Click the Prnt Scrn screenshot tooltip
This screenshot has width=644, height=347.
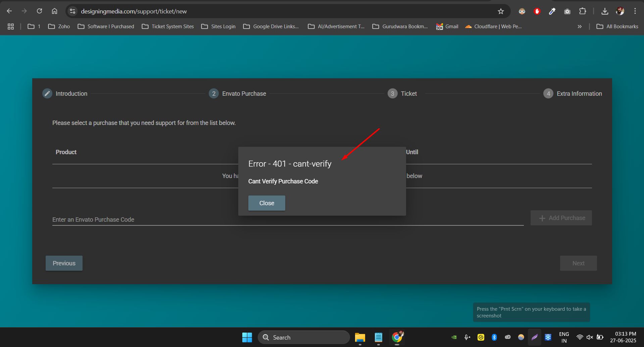pos(531,312)
